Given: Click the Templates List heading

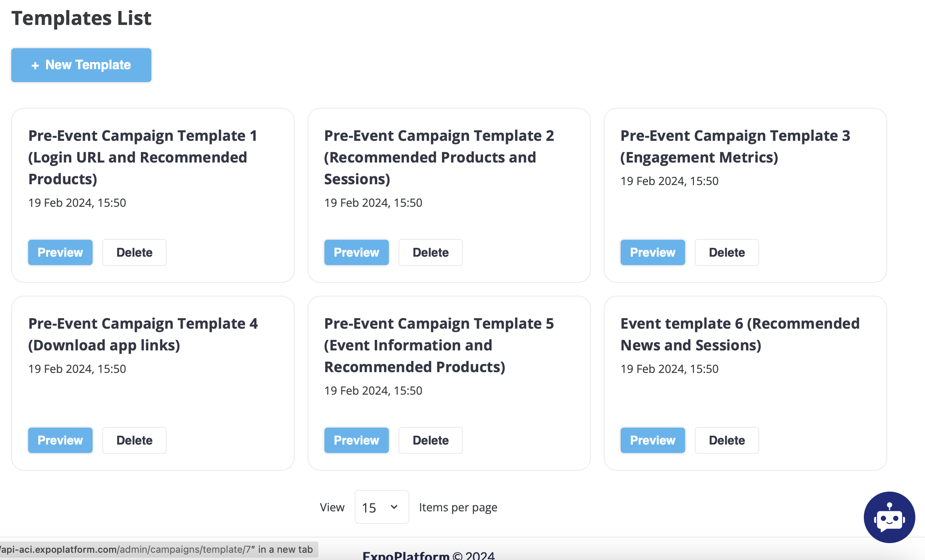Looking at the screenshot, I should point(81,18).
